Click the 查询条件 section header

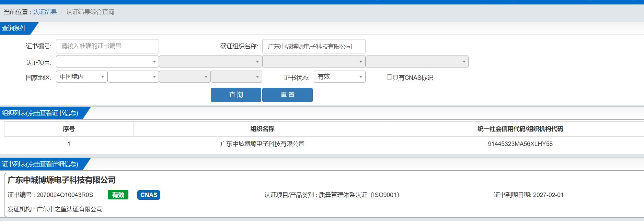tap(14, 28)
